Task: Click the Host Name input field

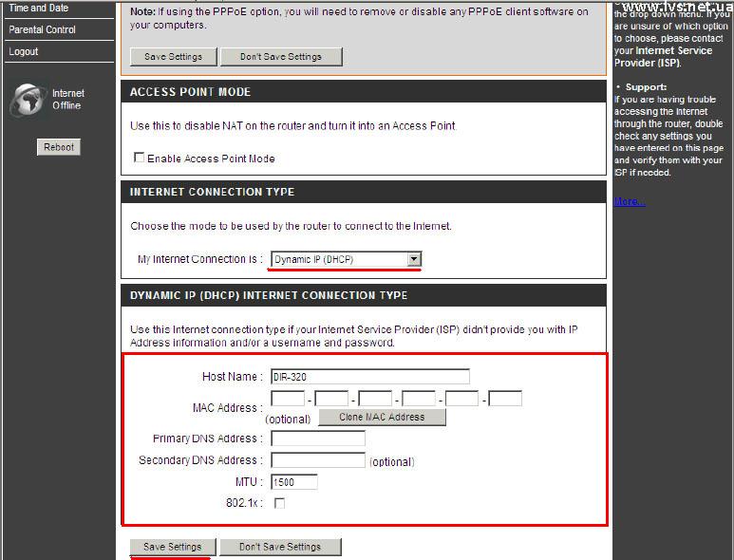Action: [370, 376]
